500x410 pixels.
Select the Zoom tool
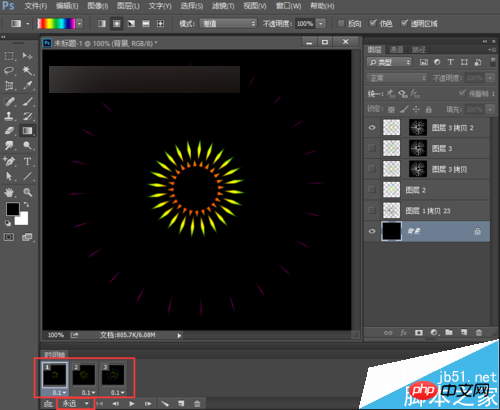point(27,192)
